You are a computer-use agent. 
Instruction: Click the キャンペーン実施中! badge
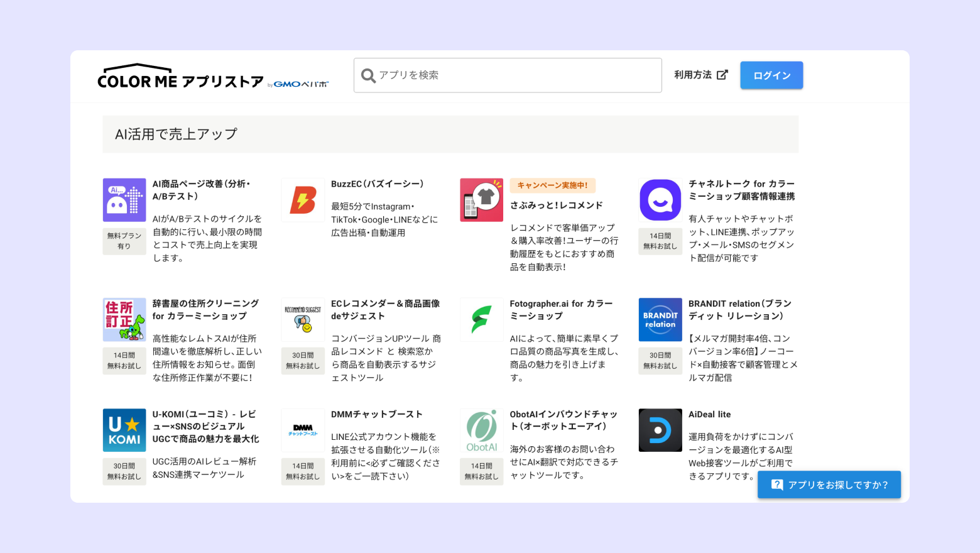coord(553,185)
